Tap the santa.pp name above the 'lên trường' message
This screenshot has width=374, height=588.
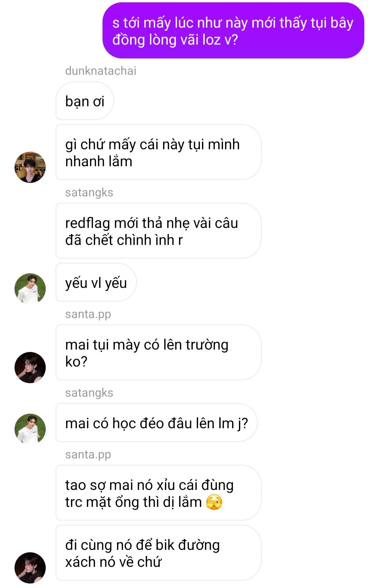[x=88, y=314]
